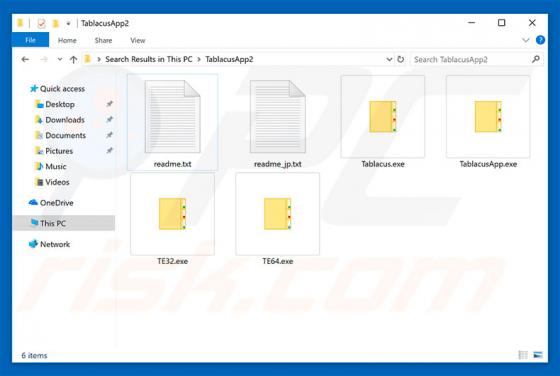Screen dimensions: 560x376
Task: Unpin Pictures from Quick access
Action: (x=110, y=150)
